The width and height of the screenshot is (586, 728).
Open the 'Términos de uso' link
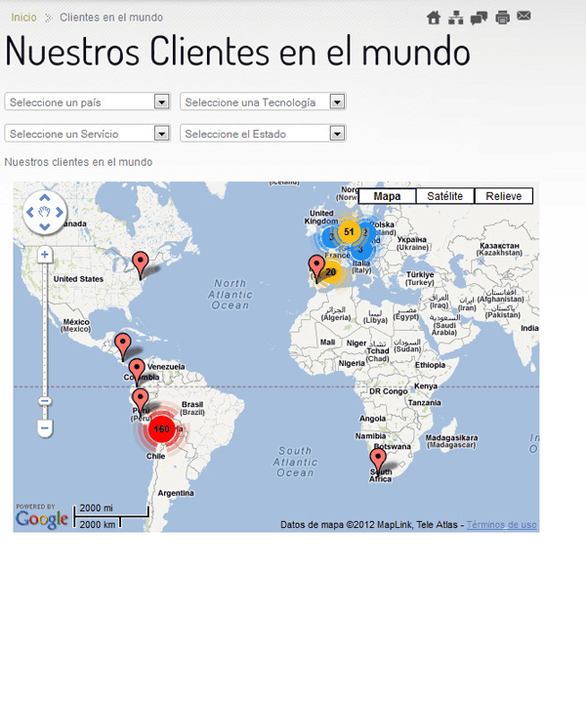click(x=501, y=525)
